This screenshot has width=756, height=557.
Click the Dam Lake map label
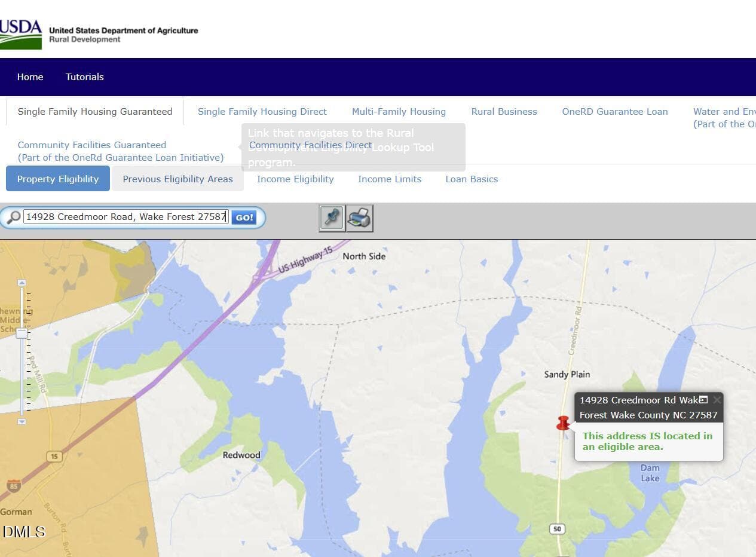point(650,473)
